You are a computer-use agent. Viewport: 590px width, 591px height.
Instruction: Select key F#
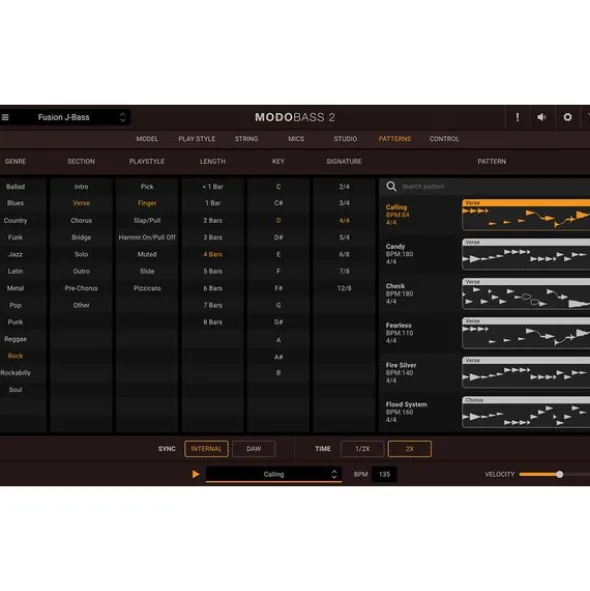click(279, 288)
